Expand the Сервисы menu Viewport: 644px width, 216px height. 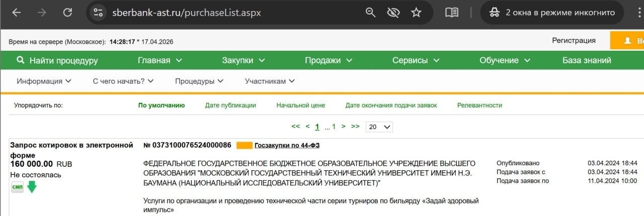(x=416, y=61)
